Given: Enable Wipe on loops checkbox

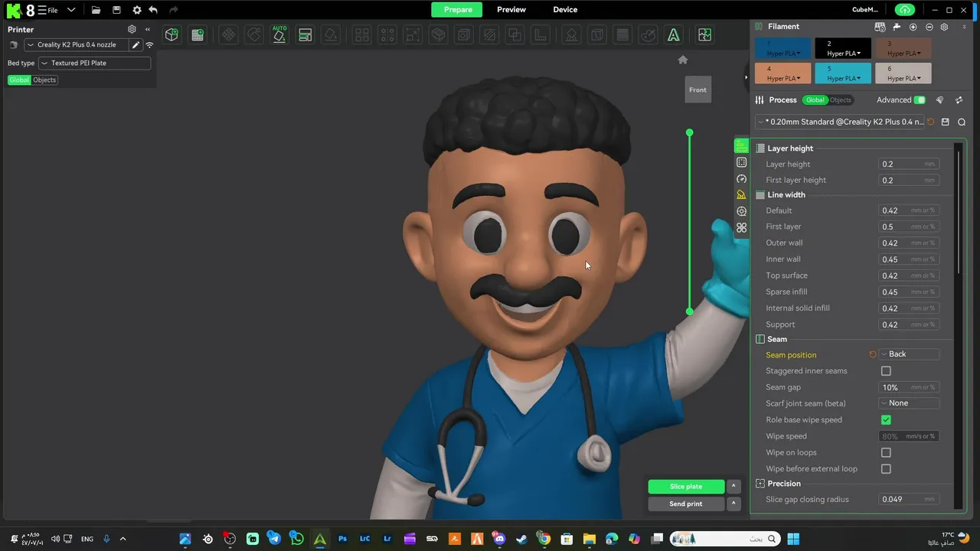Looking at the screenshot, I should 886,452.
